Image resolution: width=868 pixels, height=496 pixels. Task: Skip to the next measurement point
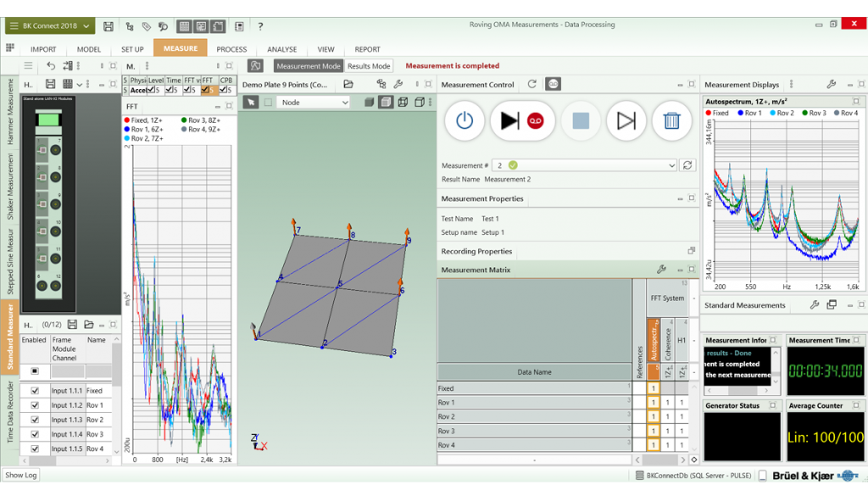[626, 120]
